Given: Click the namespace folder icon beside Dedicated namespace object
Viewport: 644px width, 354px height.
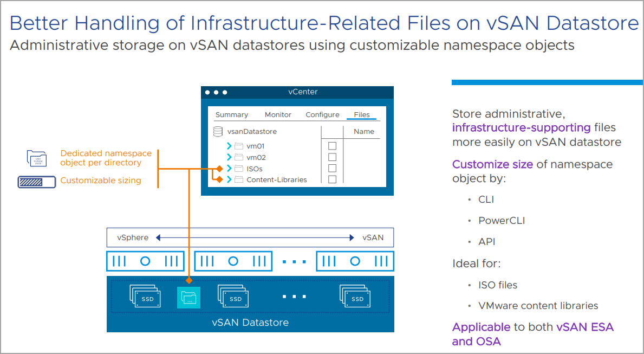Looking at the screenshot, I should [x=37, y=158].
